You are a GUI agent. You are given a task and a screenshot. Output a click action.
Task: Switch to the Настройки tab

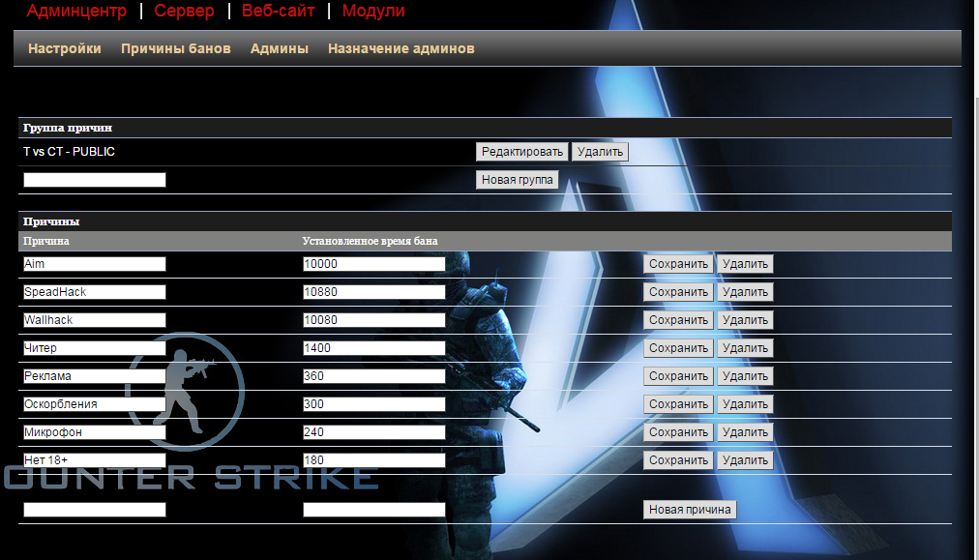(64, 48)
